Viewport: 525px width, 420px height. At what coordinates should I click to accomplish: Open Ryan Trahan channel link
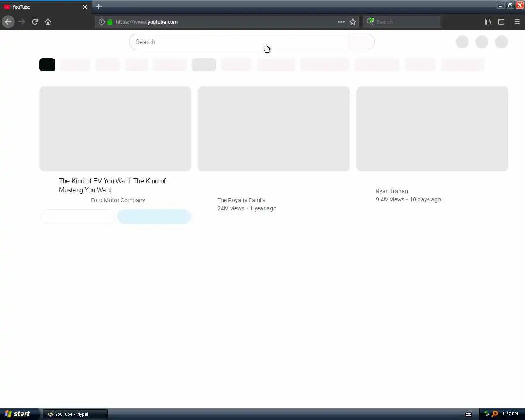click(392, 191)
